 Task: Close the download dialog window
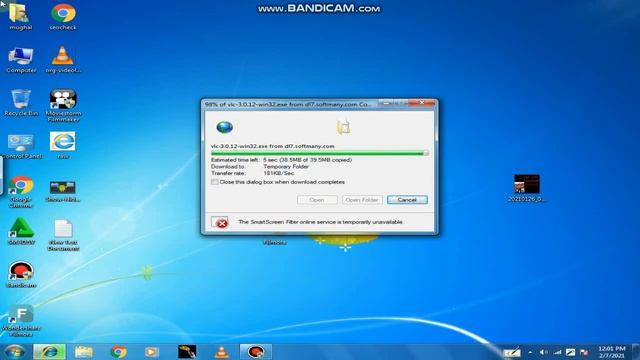[x=422, y=103]
